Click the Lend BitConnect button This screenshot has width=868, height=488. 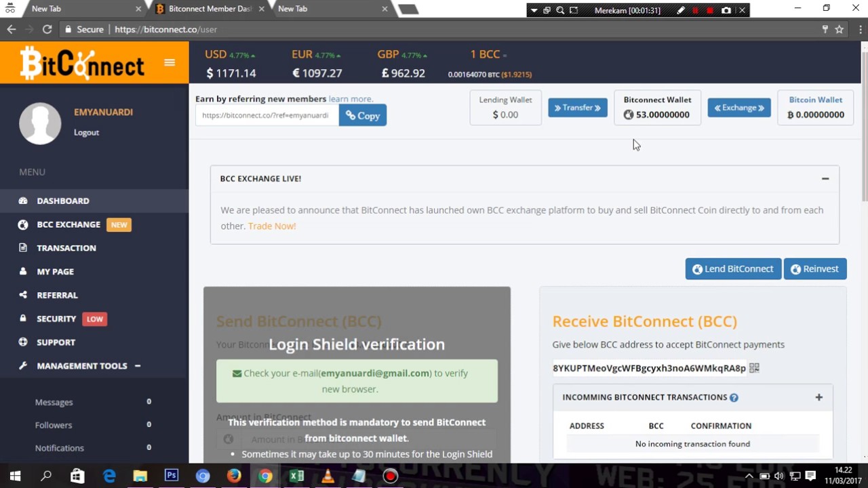[x=733, y=269]
